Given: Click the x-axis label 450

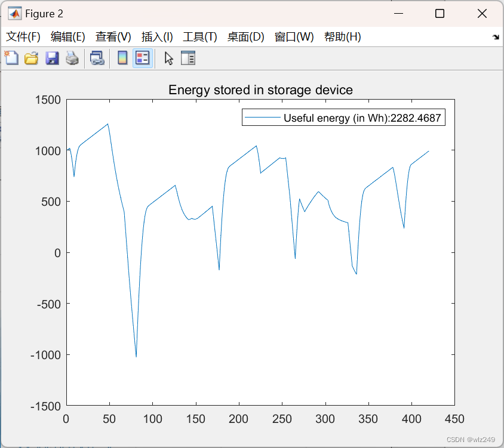Looking at the screenshot, I should 454,419.
